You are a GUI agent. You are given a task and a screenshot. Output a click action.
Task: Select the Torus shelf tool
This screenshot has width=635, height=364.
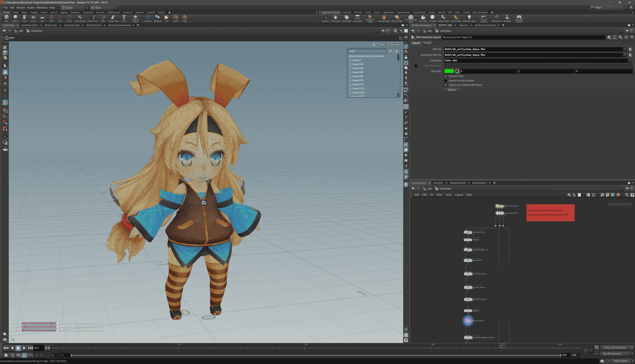34,18
